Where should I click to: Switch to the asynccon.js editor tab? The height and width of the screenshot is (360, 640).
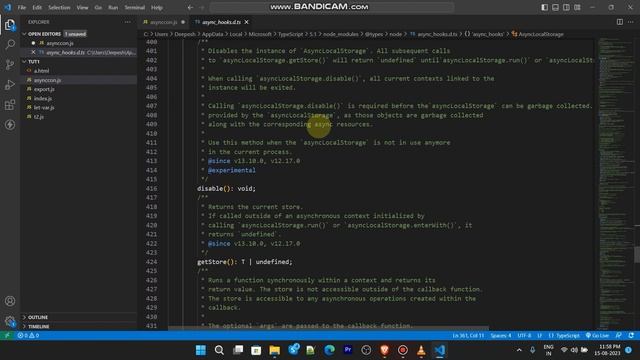click(163, 22)
